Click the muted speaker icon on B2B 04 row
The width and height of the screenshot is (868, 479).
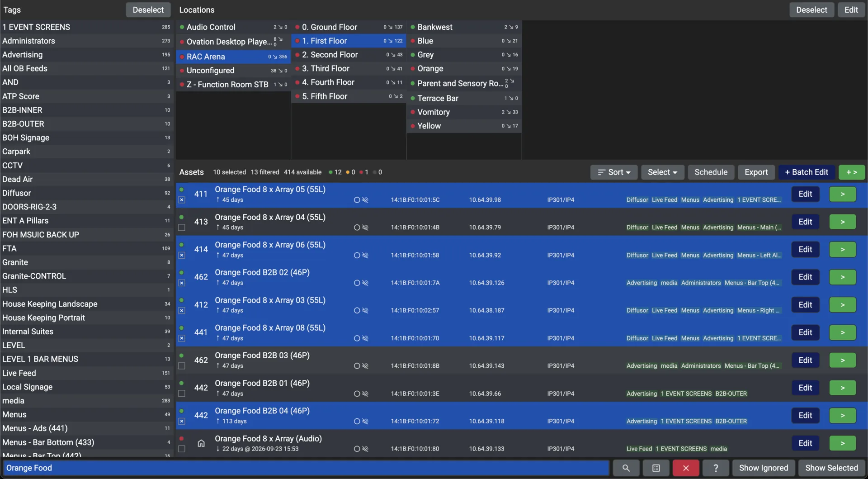point(365,422)
